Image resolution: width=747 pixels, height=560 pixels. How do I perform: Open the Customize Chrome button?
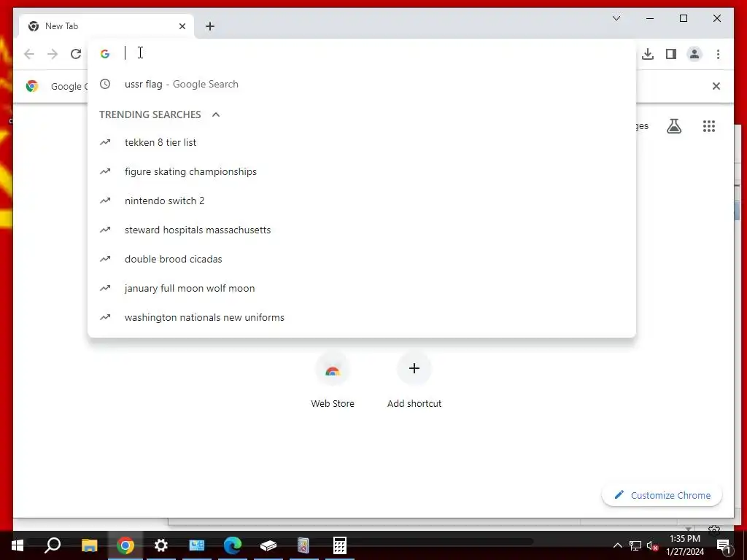pyautogui.click(x=662, y=495)
